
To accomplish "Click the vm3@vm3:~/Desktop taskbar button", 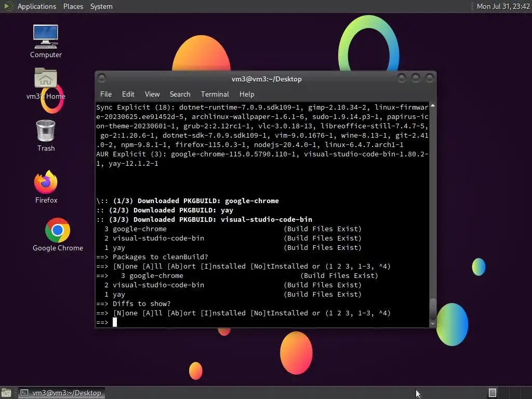I will 61,393.
